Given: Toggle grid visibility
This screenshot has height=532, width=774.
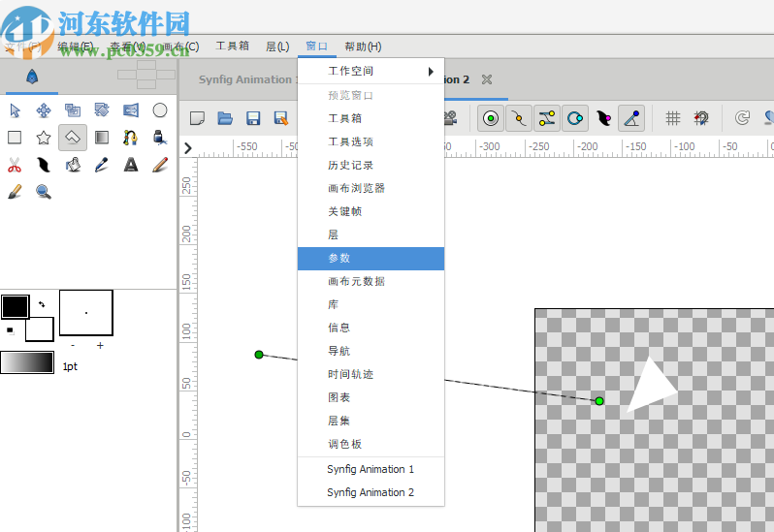Looking at the screenshot, I should [673, 118].
